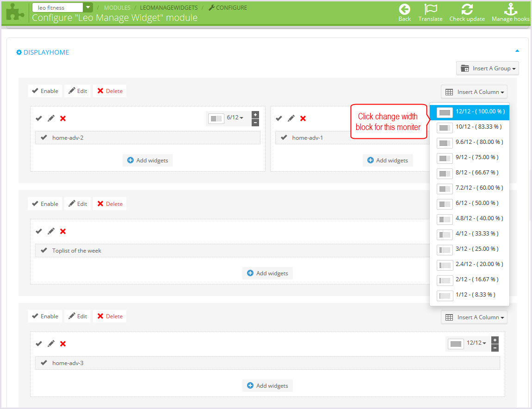Open Manage hooks anchor icon
Screen dimensions: 532x409
[510, 9]
